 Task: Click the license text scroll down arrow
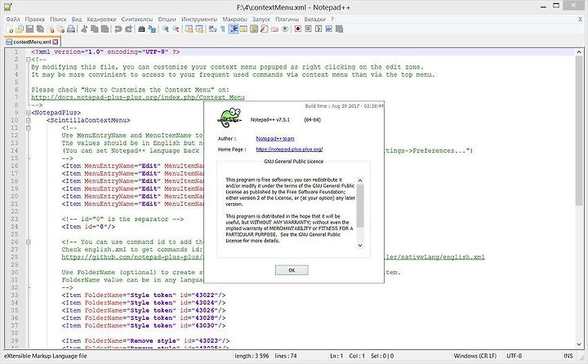pyautogui.click(x=360, y=246)
